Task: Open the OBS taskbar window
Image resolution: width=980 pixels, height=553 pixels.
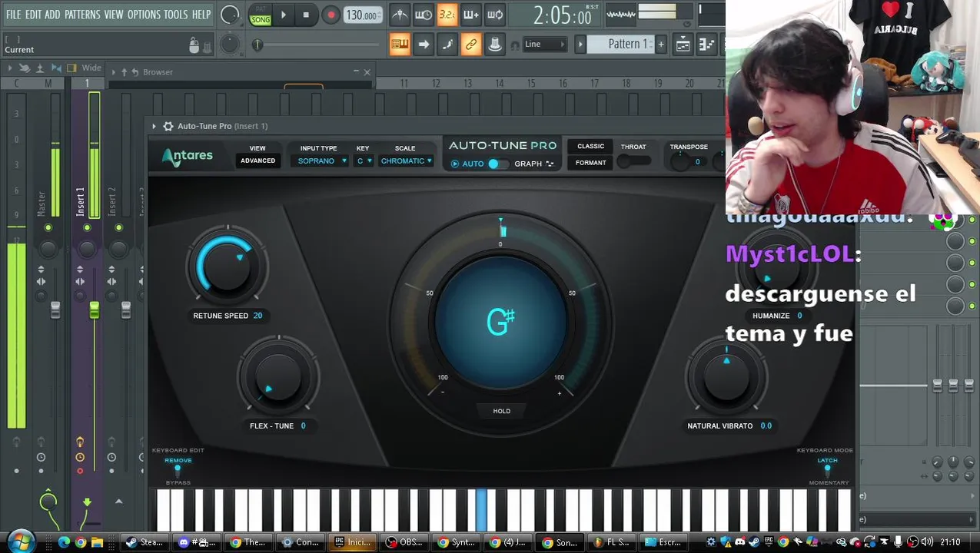Action: (x=404, y=542)
